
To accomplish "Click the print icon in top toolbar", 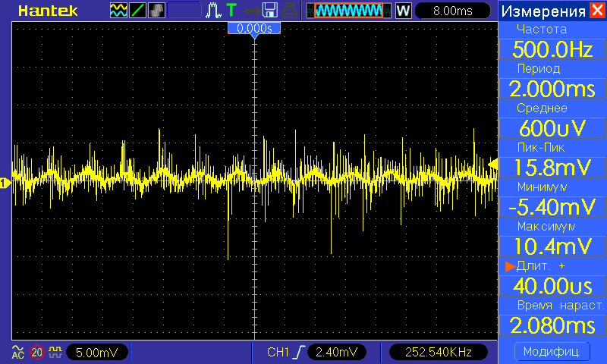I will pyautogui.click(x=288, y=11).
